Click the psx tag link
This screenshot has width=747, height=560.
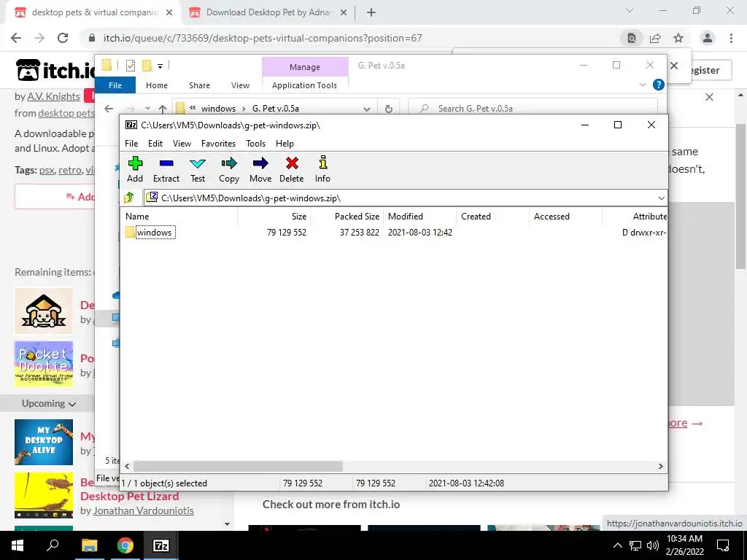click(47, 170)
